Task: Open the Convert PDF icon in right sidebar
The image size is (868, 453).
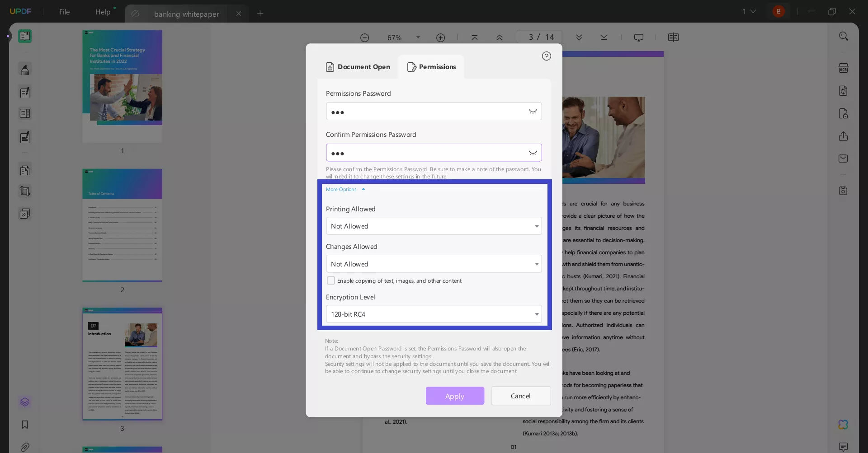Action: 843,91
